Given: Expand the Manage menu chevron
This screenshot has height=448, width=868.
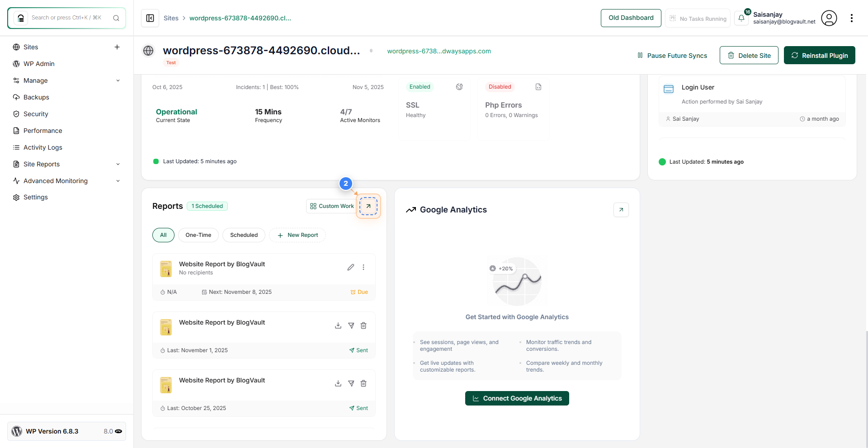Looking at the screenshot, I should click(118, 80).
